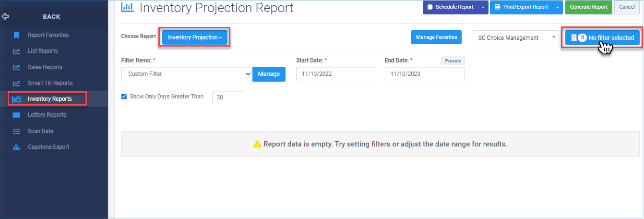The width and height of the screenshot is (644, 219).
Task: Click the Lottery Reports ticket icon
Action: [16, 115]
